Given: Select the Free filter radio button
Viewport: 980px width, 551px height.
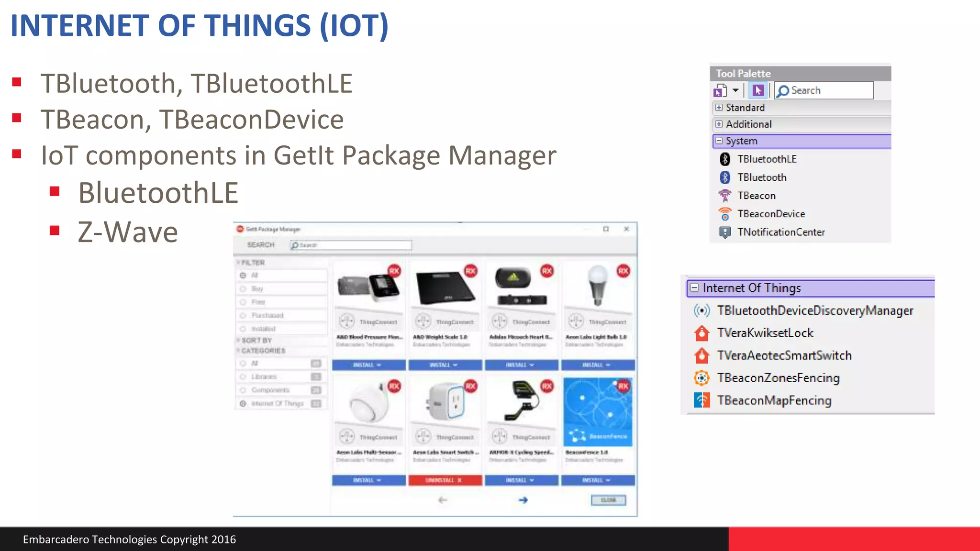Looking at the screenshot, I should pyautogui.click(x=243, y=302).
